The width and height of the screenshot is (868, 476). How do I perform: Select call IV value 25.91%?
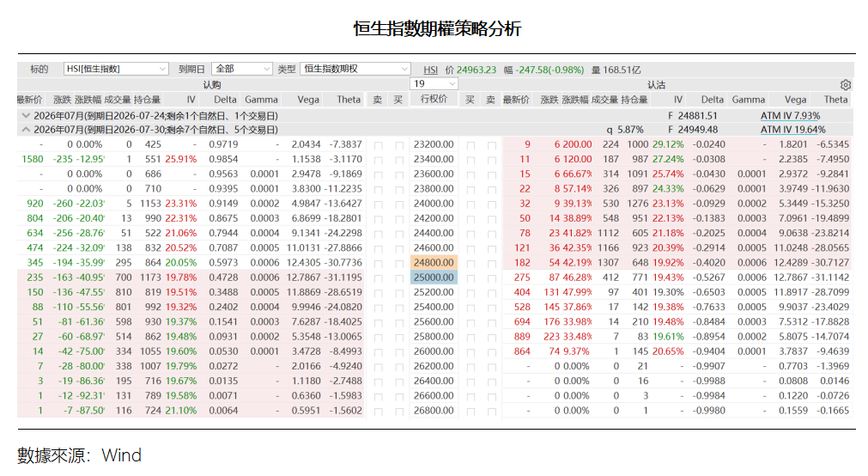[x=181, y=159]
